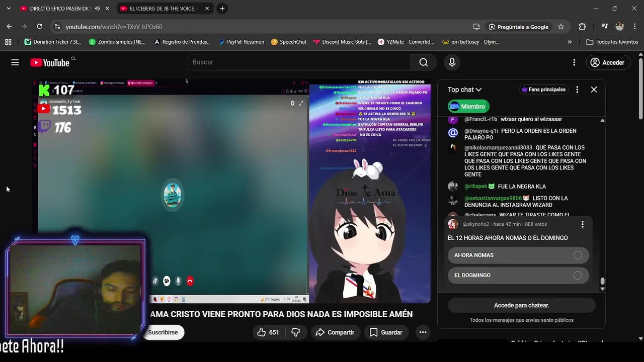Subscribe using the Suscribirse button
Viewport: 644px width, 362px height.
[163, 332]
